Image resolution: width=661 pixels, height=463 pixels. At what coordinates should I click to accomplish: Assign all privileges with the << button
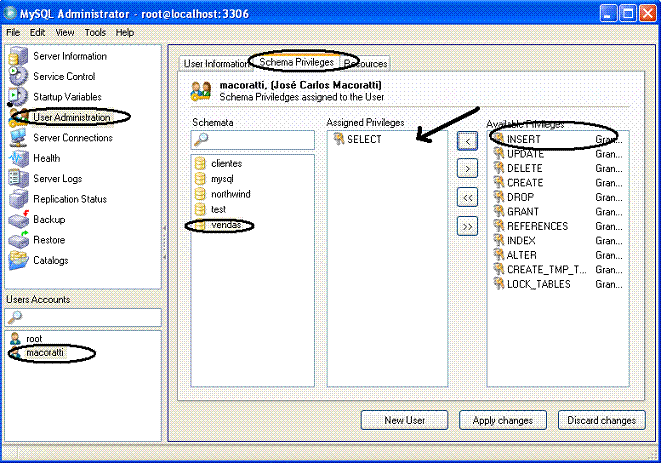click(467, 197)
